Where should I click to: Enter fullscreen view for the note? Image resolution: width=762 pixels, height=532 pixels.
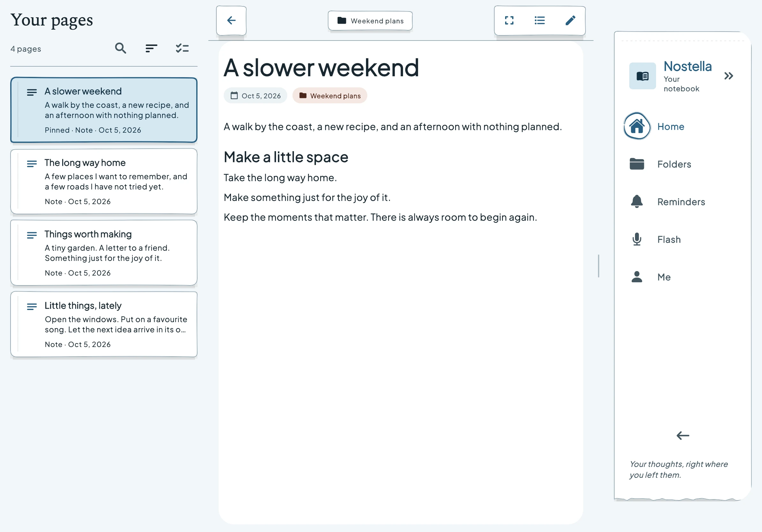pyautogui.click(x=509, y=20)
